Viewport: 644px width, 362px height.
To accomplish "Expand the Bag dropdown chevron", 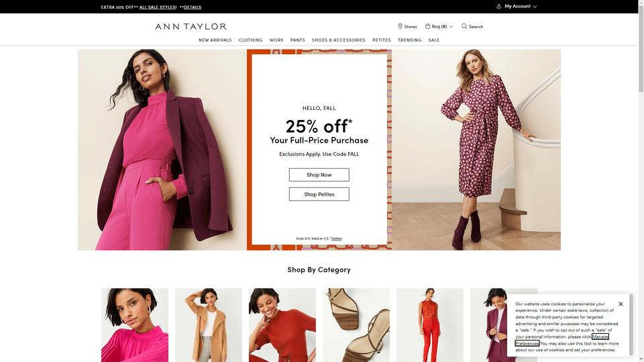I will (451, 27).
